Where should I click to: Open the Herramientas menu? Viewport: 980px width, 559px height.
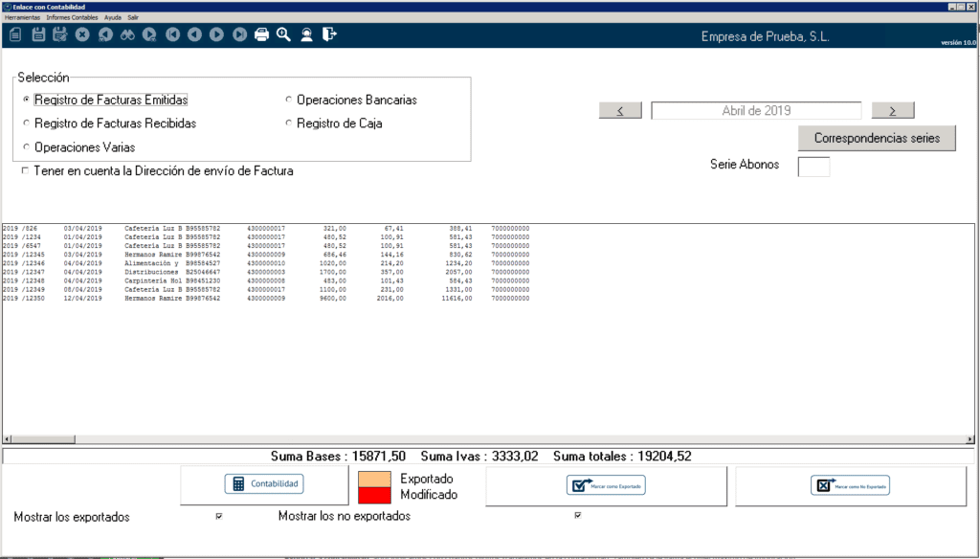click(24, 17)
